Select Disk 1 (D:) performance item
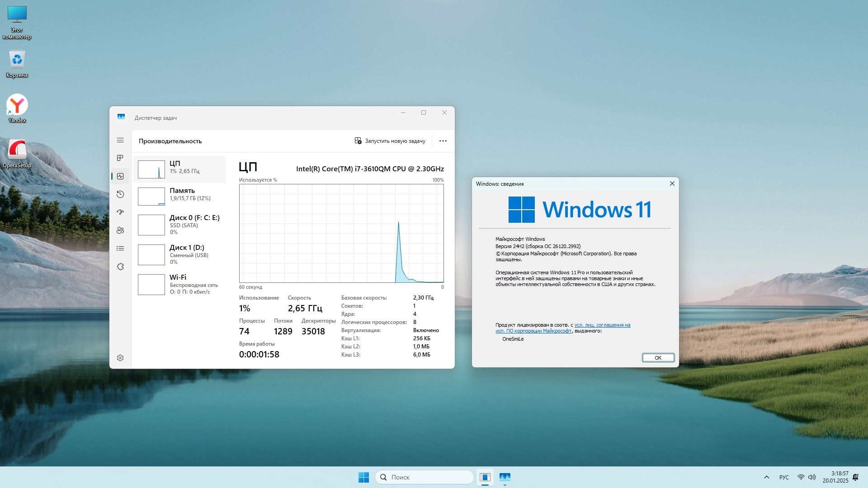Image resolution: width=868 pixels, height=488 pixels. click(180, 254)
